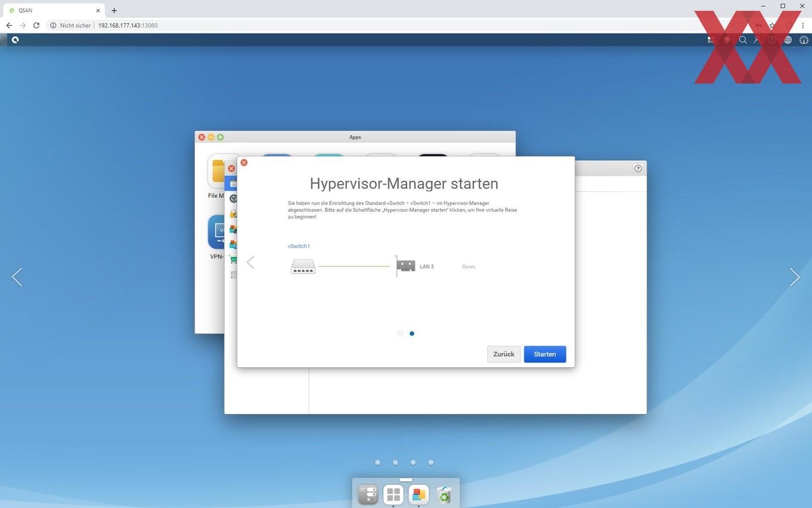Click the Down status text

(469, 267)
